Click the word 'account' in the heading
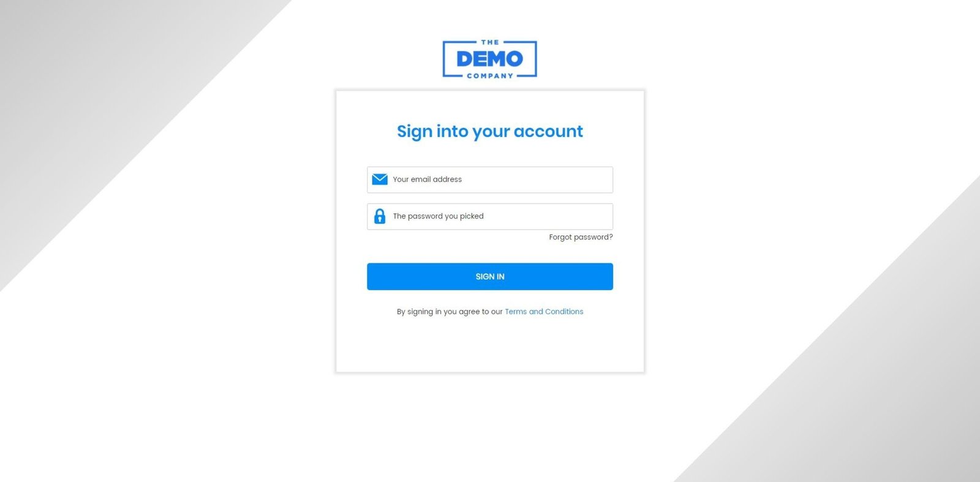980x482 pixels. [x=548, y=131]
